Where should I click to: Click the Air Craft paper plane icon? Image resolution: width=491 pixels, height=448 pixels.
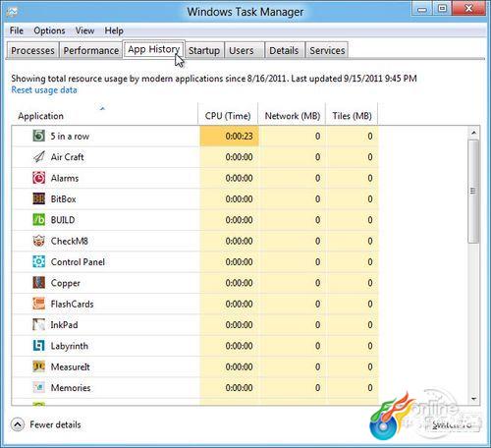click(39, 156)
